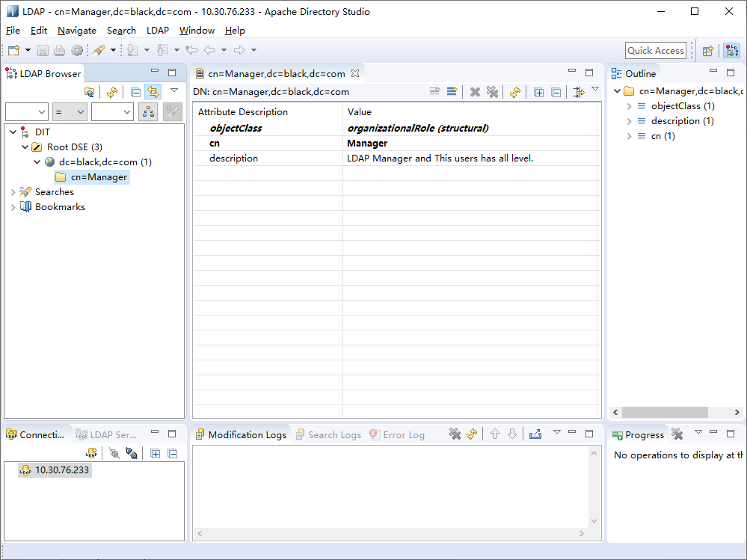Open quick search attribute combo box
This screenshot has width=747, height=560.
click(27, 112)
